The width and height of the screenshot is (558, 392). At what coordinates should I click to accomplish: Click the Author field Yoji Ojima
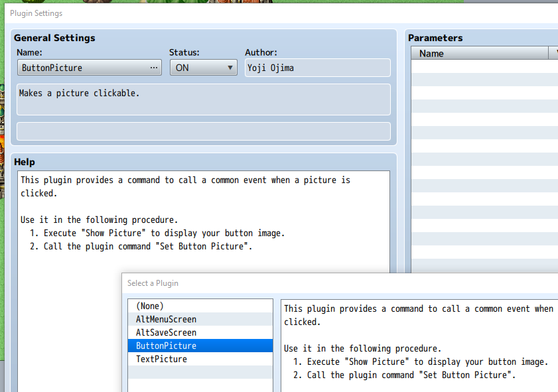(317, 68)
